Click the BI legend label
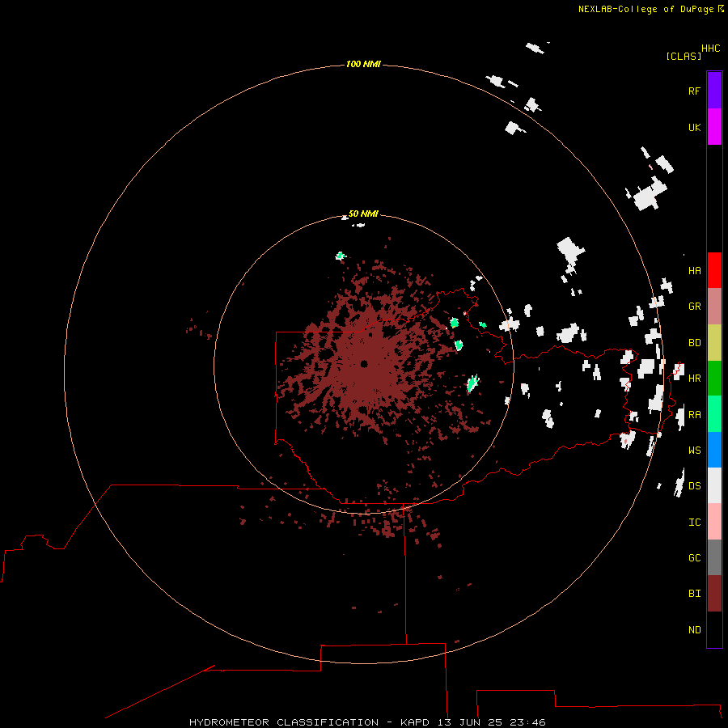Viewport: 728px width, 728px height. [694, 594]
